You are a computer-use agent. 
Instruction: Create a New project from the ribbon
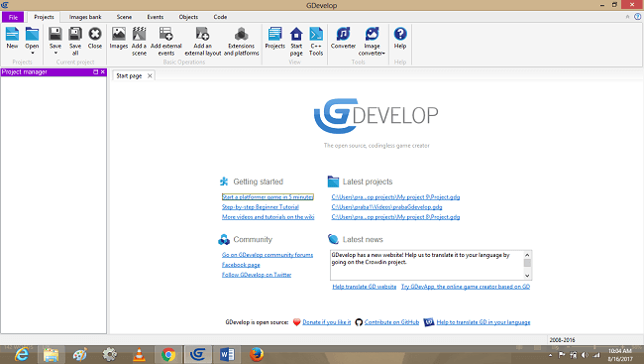click(x=12, y=38)
